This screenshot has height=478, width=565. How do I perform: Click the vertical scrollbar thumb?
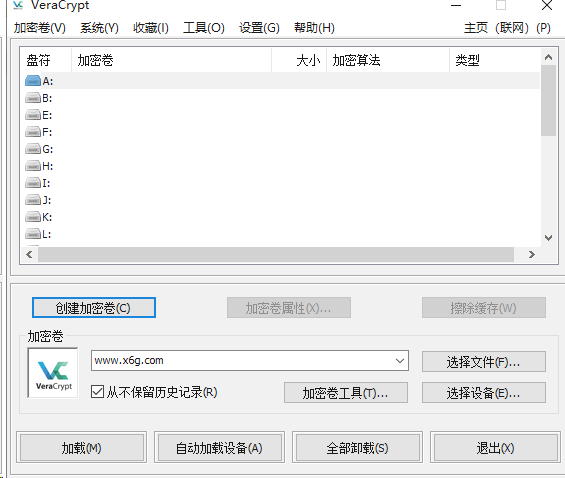click(x=548, y=100)
